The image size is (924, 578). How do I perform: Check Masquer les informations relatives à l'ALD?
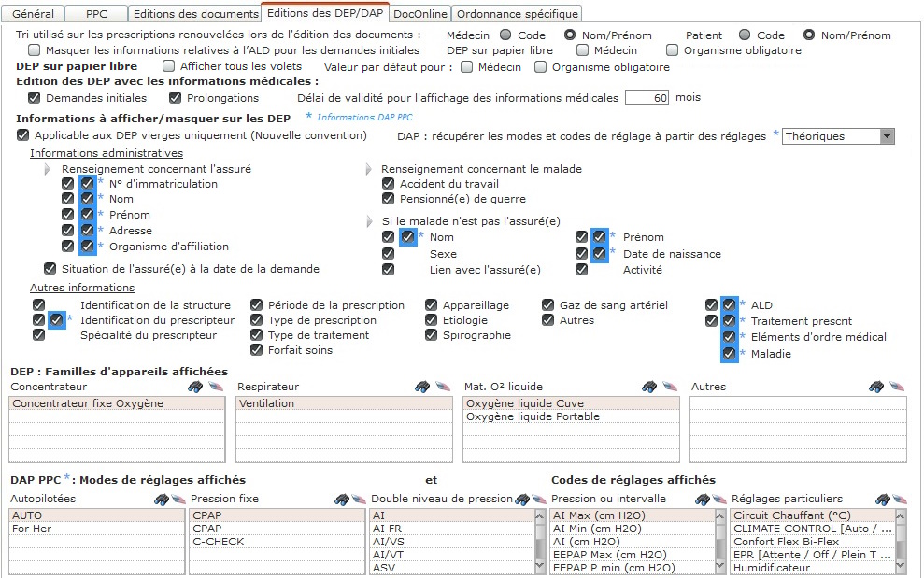(x=35, y=50)
